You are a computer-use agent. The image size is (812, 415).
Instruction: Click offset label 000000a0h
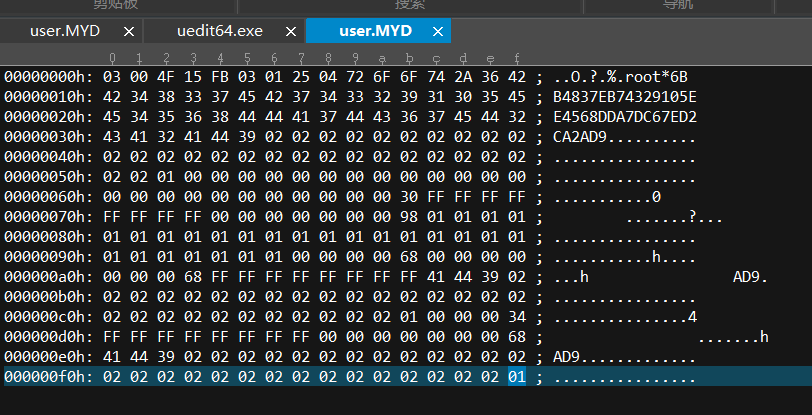(x=49, y=277)
